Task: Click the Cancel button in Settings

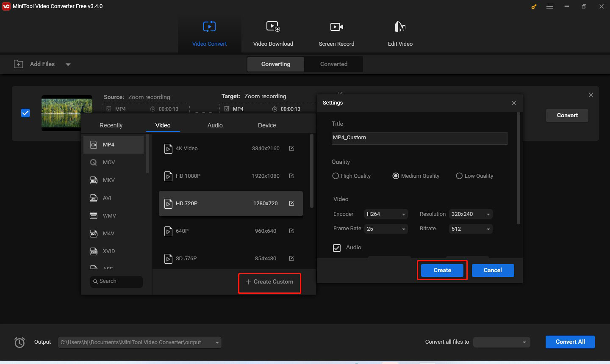Action: click(x=493, y=270)
